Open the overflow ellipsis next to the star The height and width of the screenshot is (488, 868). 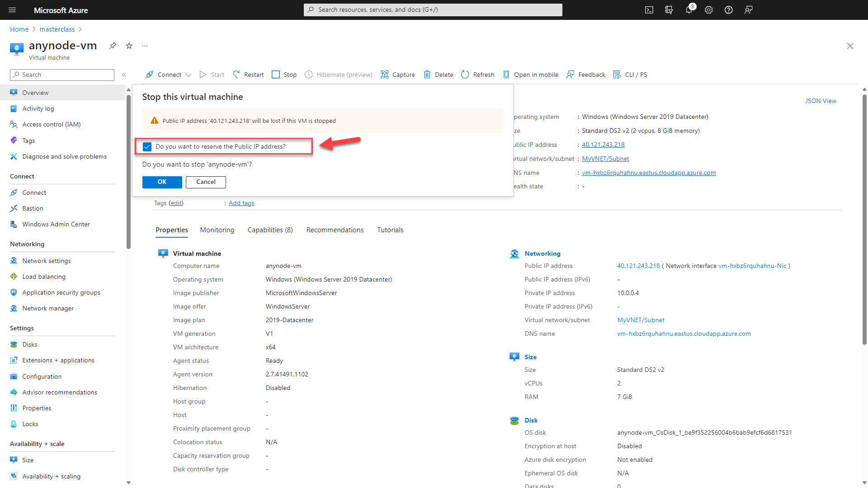coord(145,46)
